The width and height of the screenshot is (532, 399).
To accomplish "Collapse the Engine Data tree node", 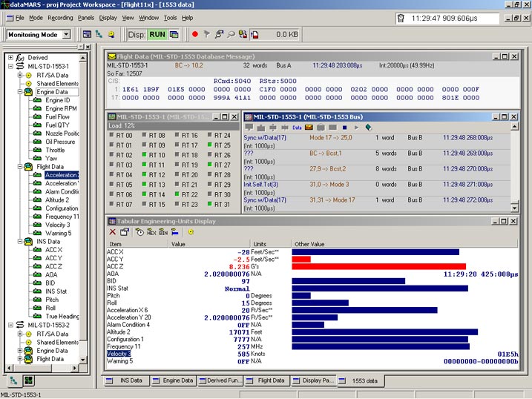I will pos(20,92).
